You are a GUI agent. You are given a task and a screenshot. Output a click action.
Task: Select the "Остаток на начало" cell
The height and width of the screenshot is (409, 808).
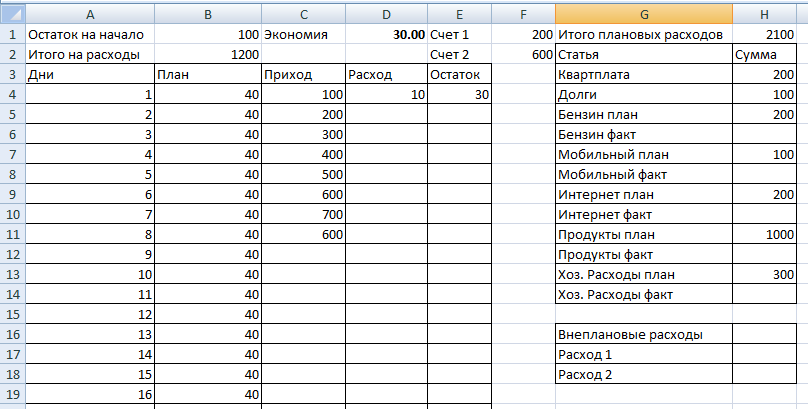coord(90,34)
